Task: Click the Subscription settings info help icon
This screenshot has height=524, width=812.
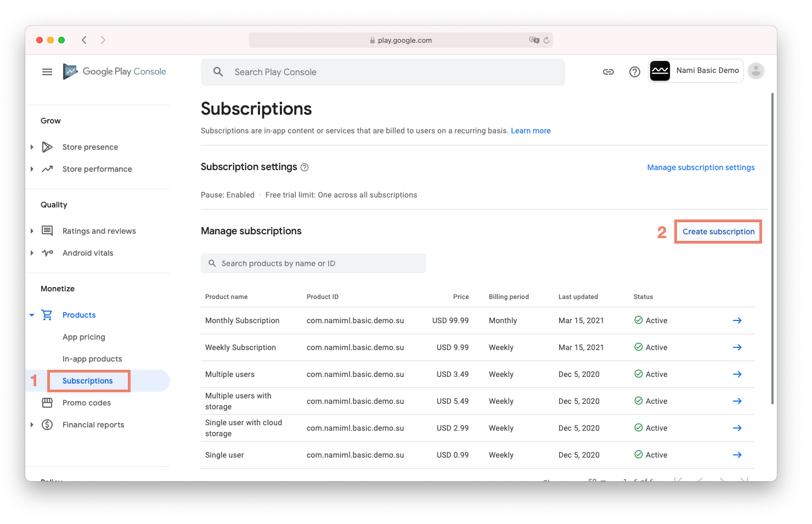Action: 304,167
